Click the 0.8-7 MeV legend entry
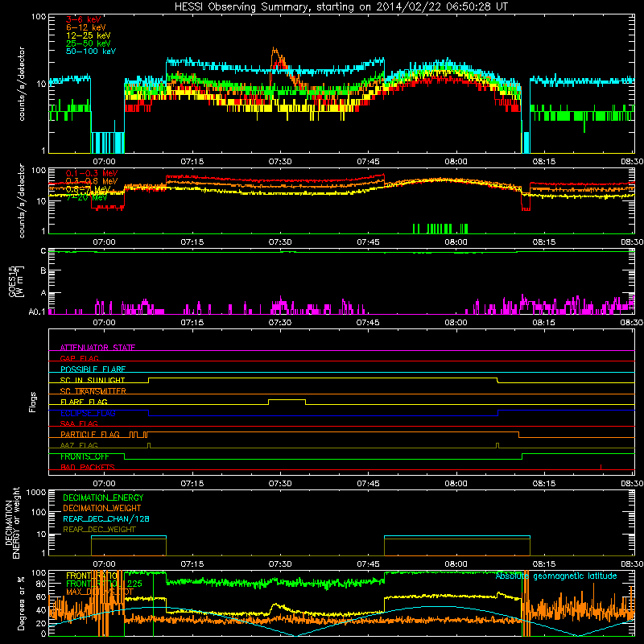Screen dimensions: 644x644 coord(89,189)
